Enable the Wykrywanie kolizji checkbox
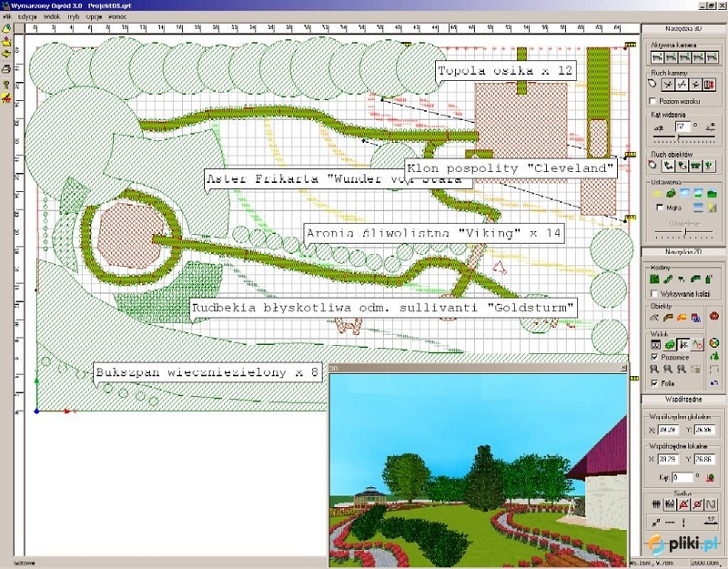This screenshot has height=569, width=728. (x=654, y=293)
